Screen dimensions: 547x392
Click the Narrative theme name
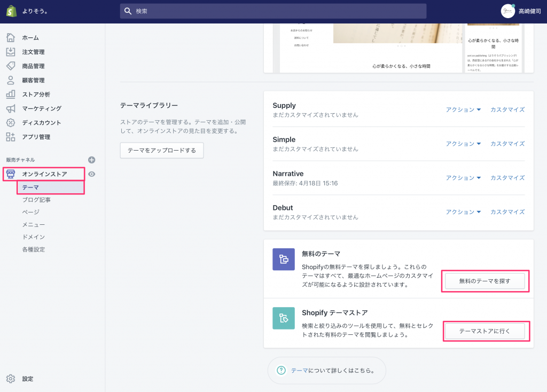pyautogui.click(x=288, y=174)
